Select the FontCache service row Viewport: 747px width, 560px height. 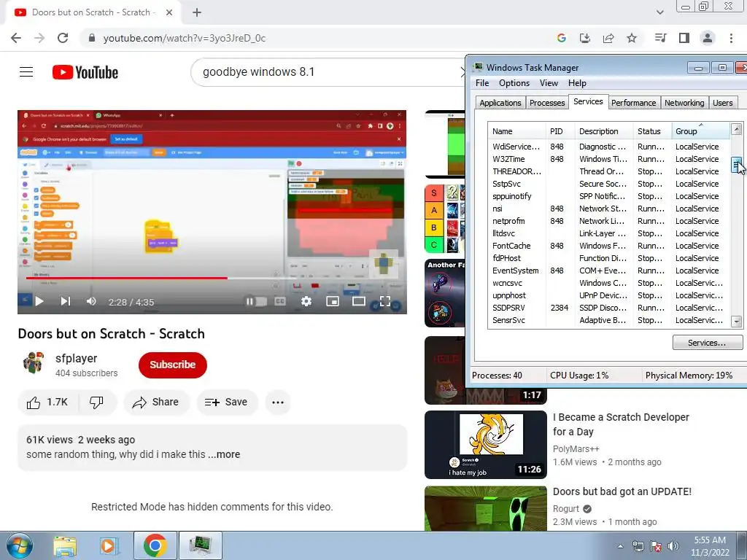click(609, 246)
